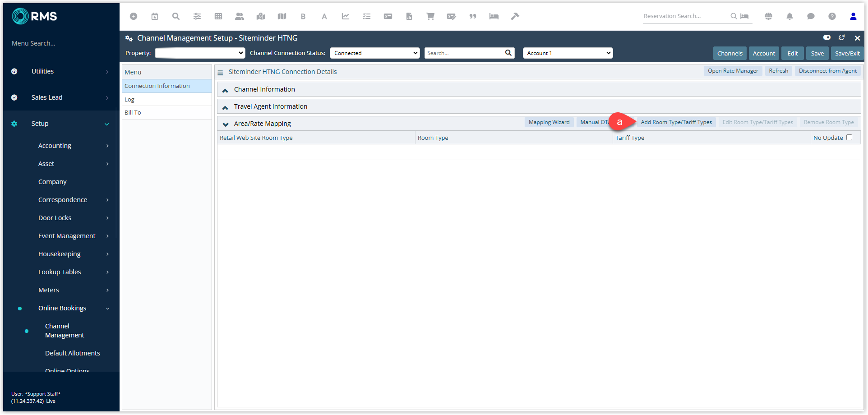Image resolution: width=868 pixels, height=415 pixels.
Task: Focus the Menu Search field
Action: [x=61, y=43]
